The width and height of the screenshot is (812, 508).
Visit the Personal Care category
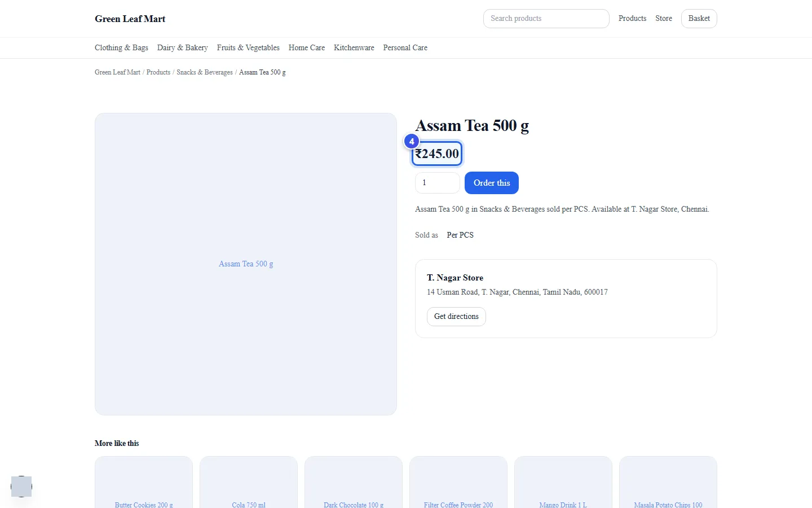tap(405, 48)
